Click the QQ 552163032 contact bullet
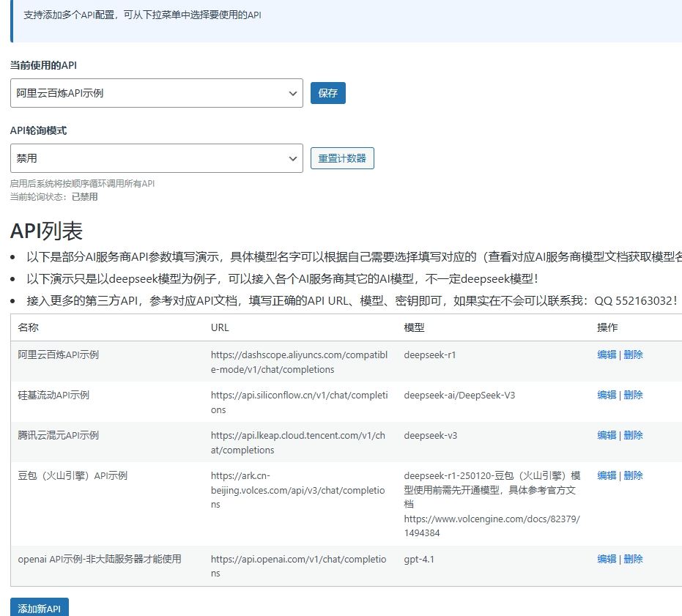 pyautogui.click(x=352, y=300)
